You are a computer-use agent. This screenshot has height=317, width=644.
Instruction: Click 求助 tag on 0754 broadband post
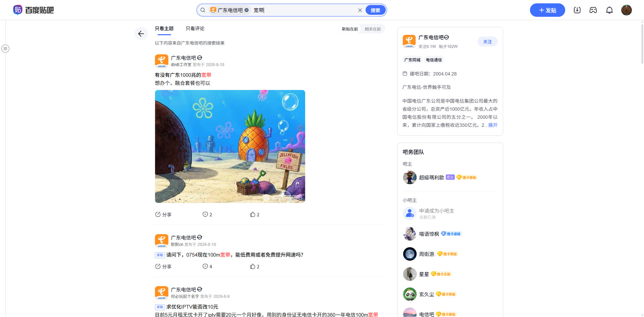pyautogui.click(x=160, y=255)
